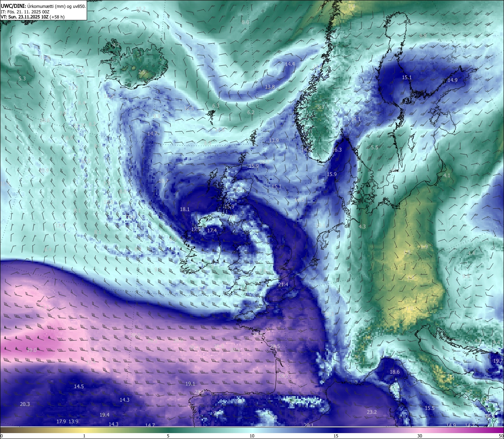Click the 17.4 value label
Viewport: 504px width, 439px height.
(212, 230)
